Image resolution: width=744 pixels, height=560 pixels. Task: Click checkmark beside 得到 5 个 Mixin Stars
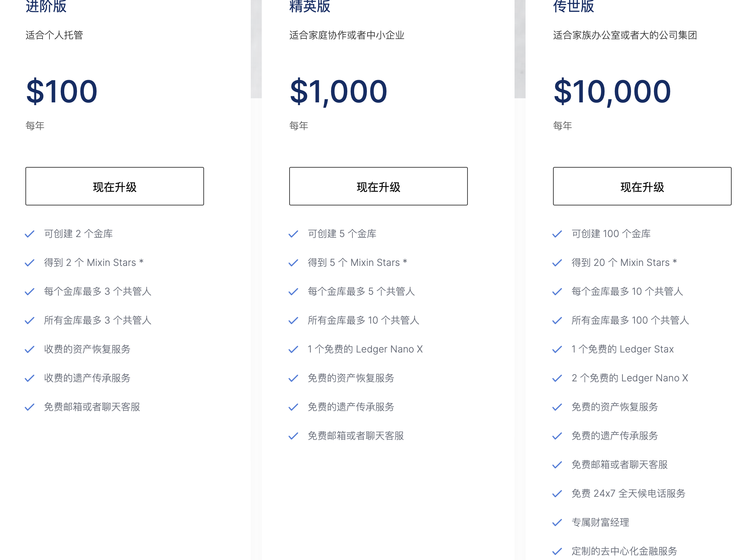click(x=293, y=263)
